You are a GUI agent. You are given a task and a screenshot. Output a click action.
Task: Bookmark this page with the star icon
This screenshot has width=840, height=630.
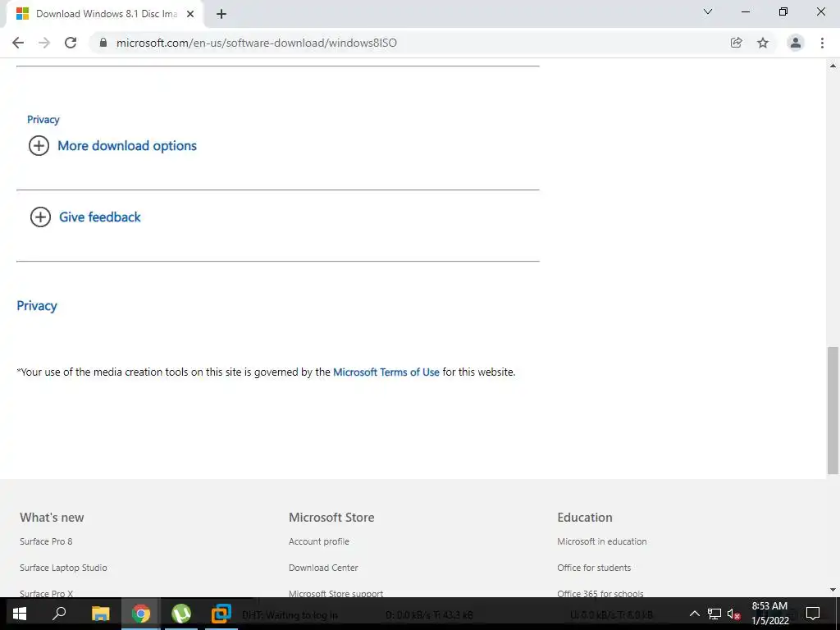tap(763, 43)
